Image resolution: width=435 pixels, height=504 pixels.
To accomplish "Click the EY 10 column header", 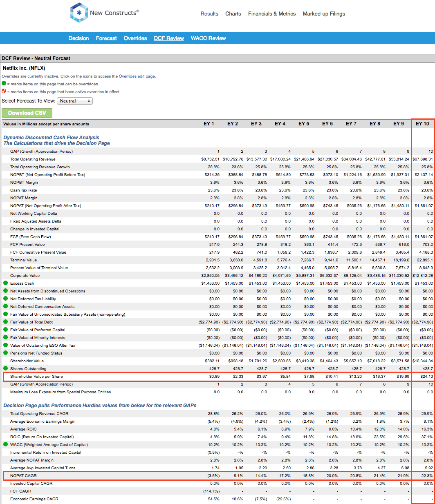I will pos(422,124).
